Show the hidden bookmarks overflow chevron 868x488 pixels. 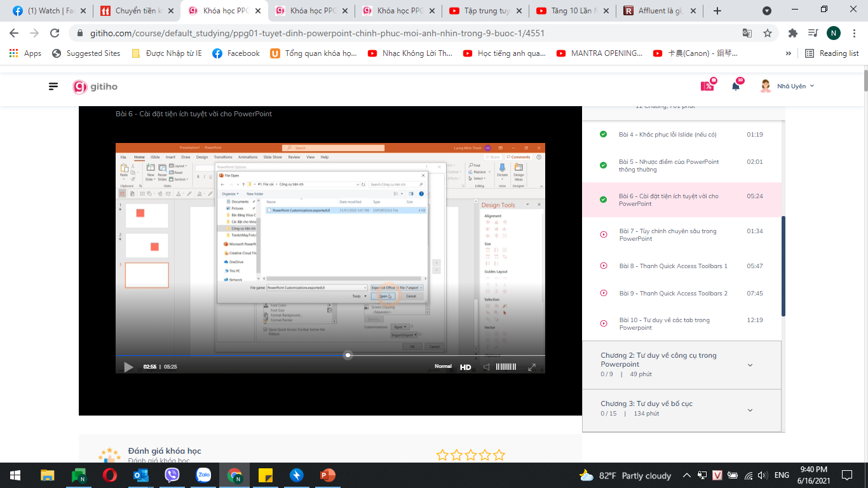789,53
